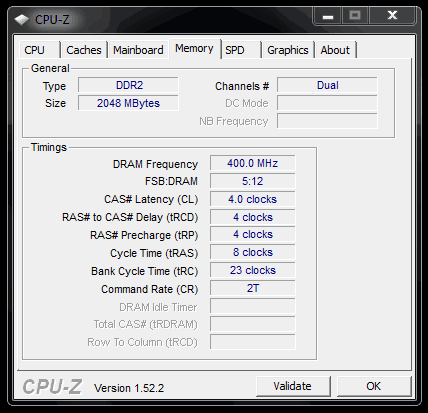
Task: Click the Bank Cycle Time (tRC) label
Action: 145,271
